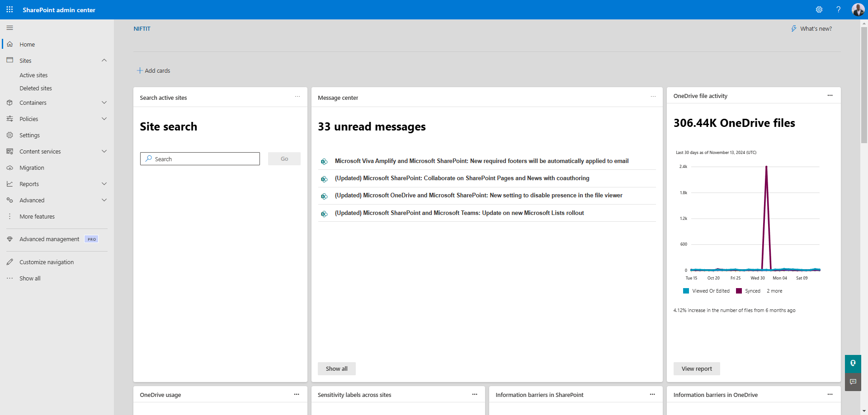Open More features page
This screenshot has width=868, height=415.
click(37, 216)
